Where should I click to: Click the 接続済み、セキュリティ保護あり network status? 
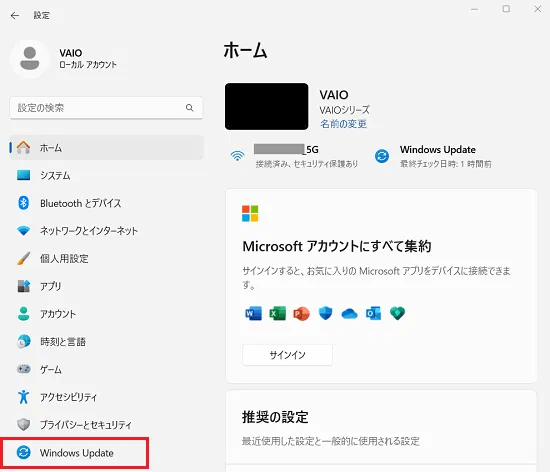pos(307,164)
